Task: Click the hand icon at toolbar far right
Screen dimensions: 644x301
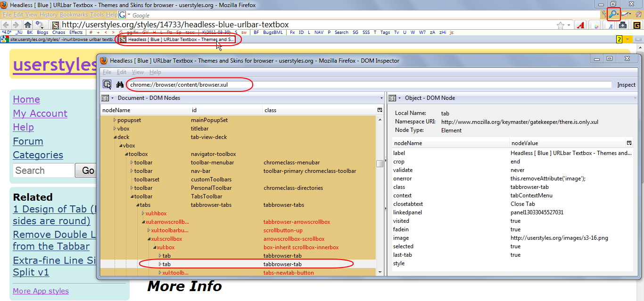Action: (638, 14)
